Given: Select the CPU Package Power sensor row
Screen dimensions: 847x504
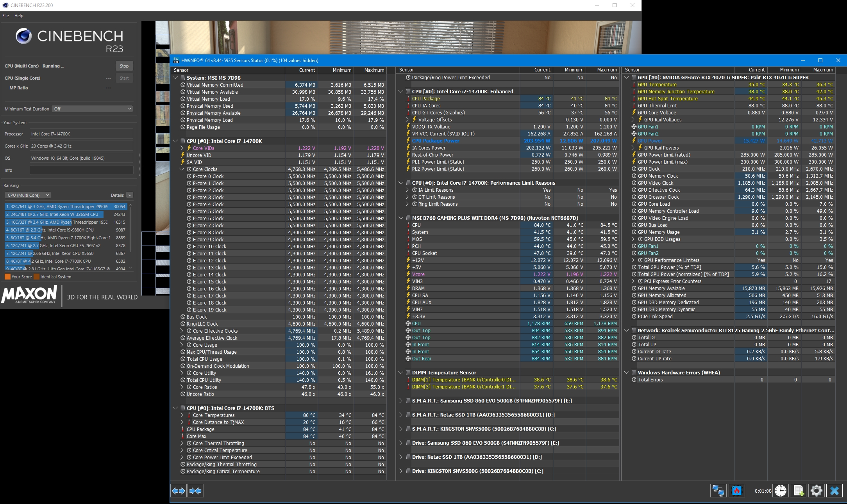Looking at the screenshot, I should point(512,141).
